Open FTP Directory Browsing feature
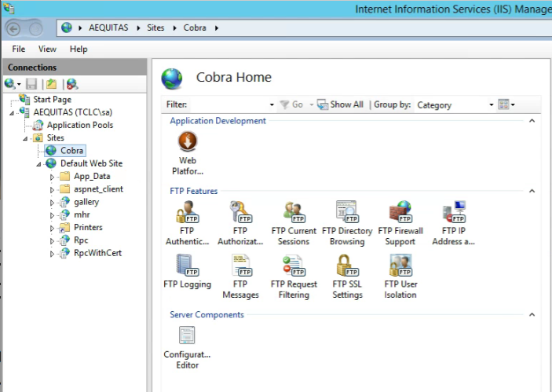 (x=347, y=223)
